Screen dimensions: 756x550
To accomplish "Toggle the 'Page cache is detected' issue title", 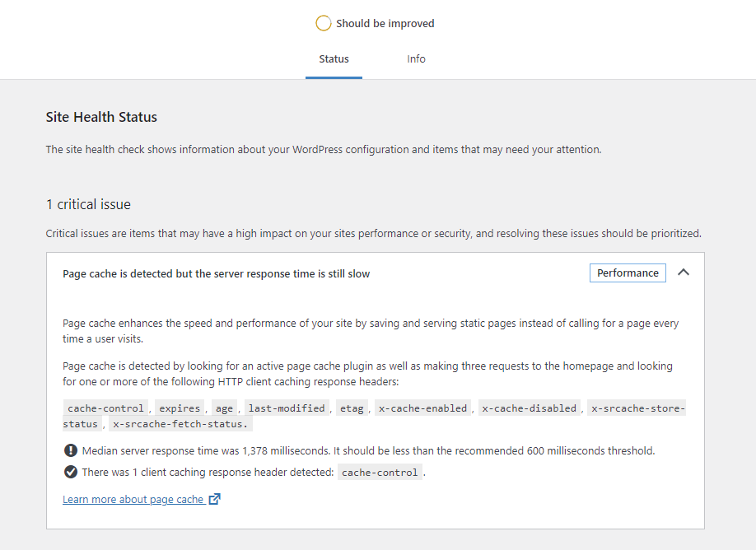I will [216, 273].
